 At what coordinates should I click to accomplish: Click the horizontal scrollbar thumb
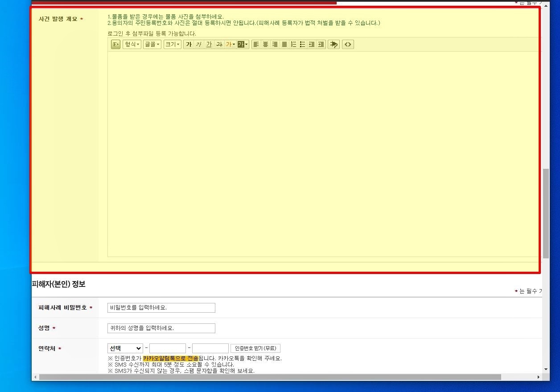pos(270,377)
